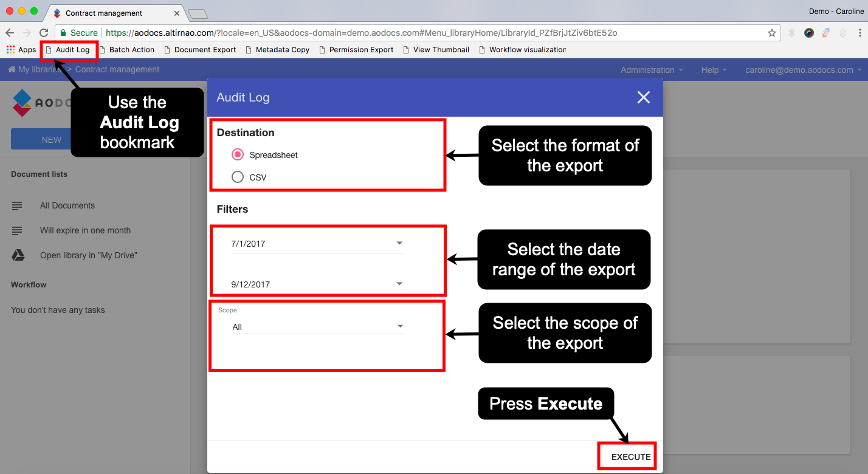Open the 7/1/2017 start date dropdown
The width and height of the screenshot is (868, 474).
(317, 244)
